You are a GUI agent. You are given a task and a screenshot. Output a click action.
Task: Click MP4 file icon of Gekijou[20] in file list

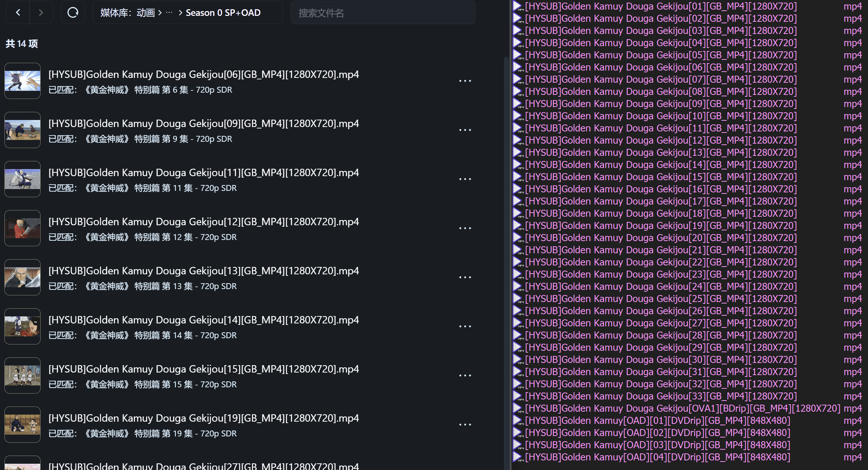coord(518,238)
